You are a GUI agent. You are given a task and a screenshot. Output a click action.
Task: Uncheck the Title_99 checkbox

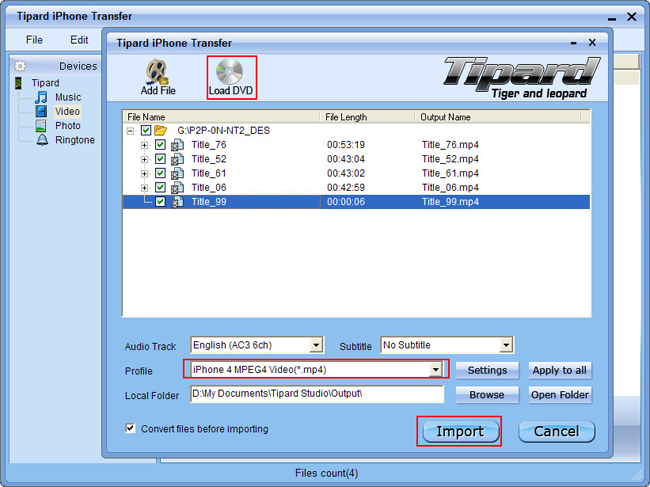click(160, 202)
